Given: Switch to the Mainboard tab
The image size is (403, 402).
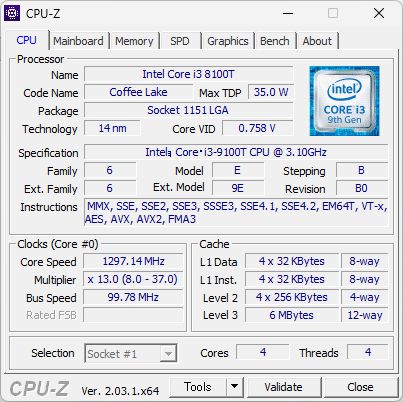Looking at the screenshot, I should coord(78,41).
